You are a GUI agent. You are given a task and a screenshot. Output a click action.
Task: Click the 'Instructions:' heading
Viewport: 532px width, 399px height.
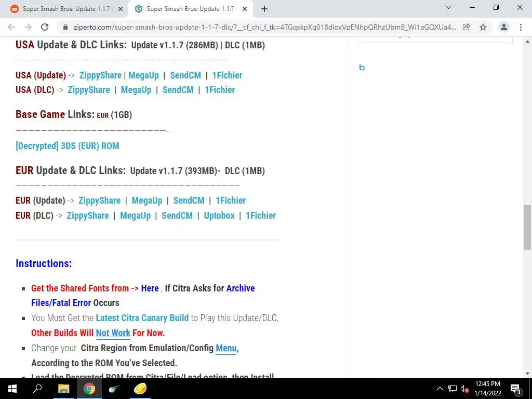[44, 263]
